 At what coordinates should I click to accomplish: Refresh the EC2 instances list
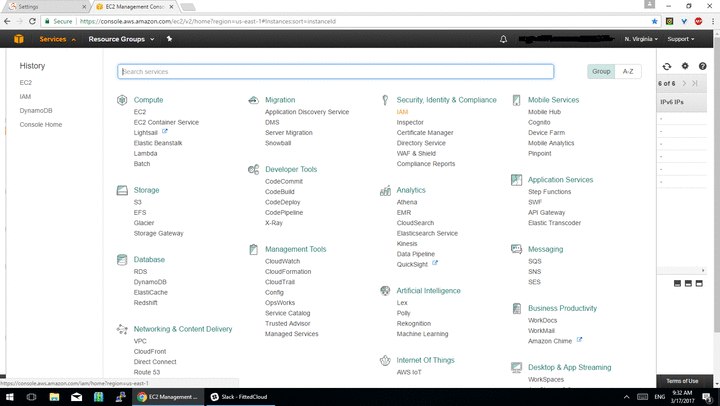tap(667, 66)
